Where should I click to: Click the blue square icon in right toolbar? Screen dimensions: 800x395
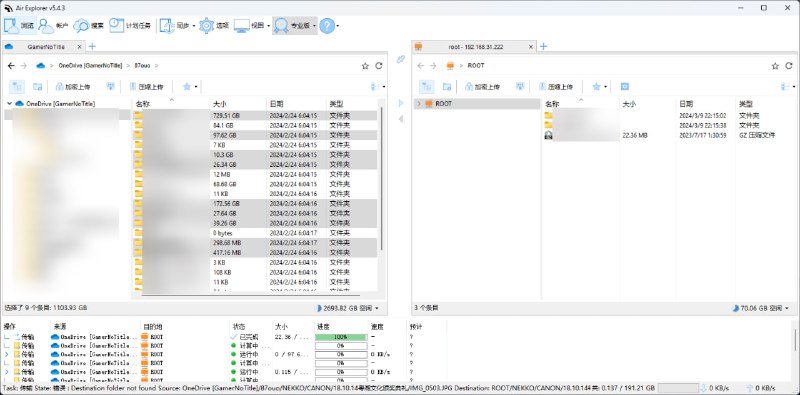[x=624, y=87]
